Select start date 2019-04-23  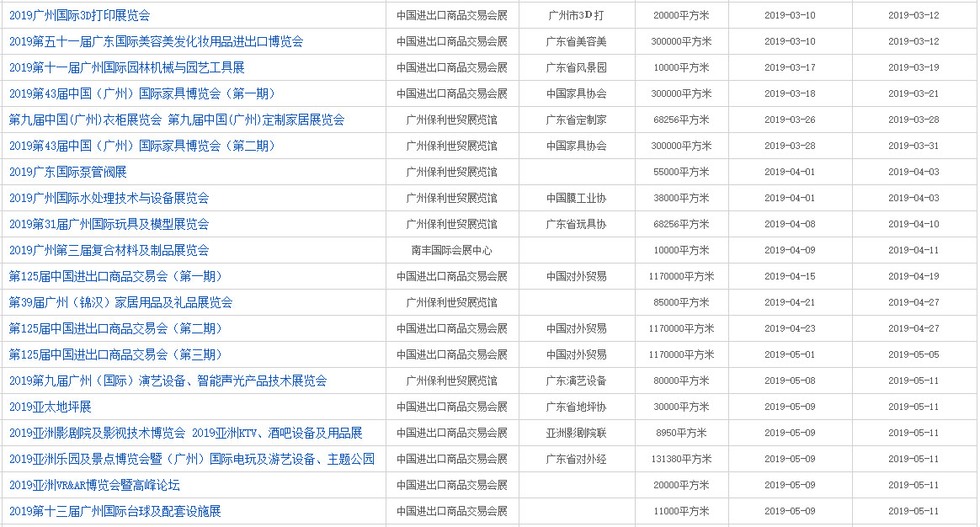tap(790, 329)
